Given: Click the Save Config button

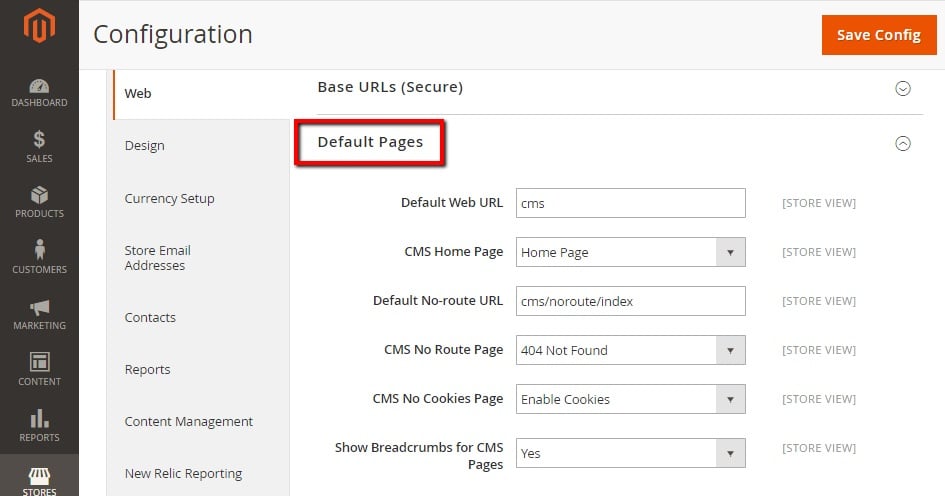Looking at the screenshot, I should [x=878, y=35].
